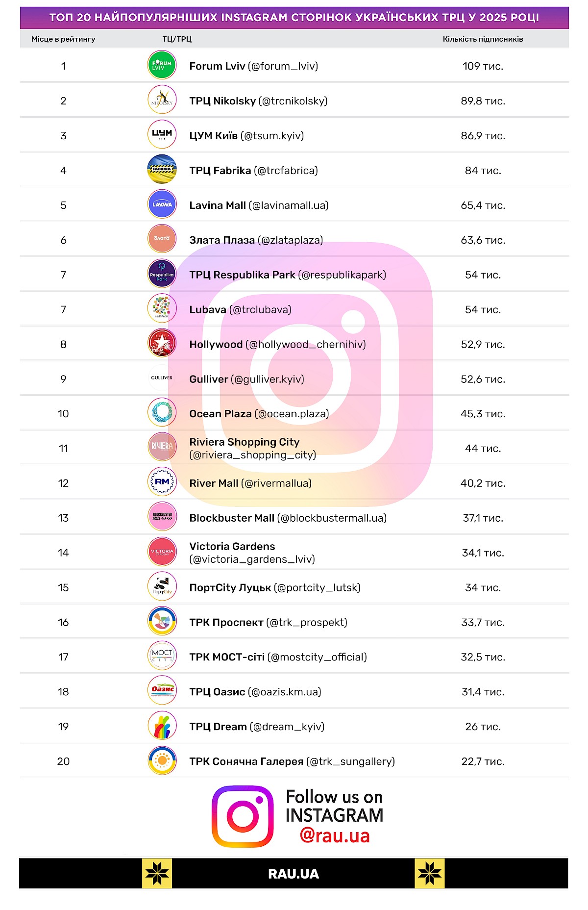The height and width of the screenshot is (910, 588).
Task: Open the RAU.UA footer link
Action: 294,874
